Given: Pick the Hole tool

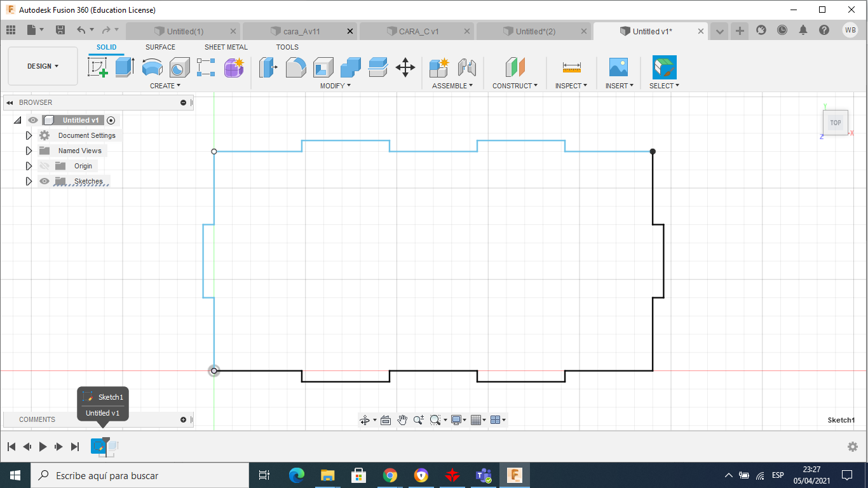Looking at the screenshot, I should click(x=179, y=67).
